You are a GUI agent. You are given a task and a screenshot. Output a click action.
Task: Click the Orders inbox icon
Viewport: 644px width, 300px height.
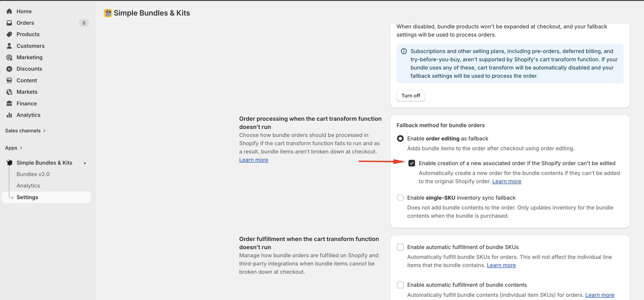pyautogui.click(x=9, y=23)
